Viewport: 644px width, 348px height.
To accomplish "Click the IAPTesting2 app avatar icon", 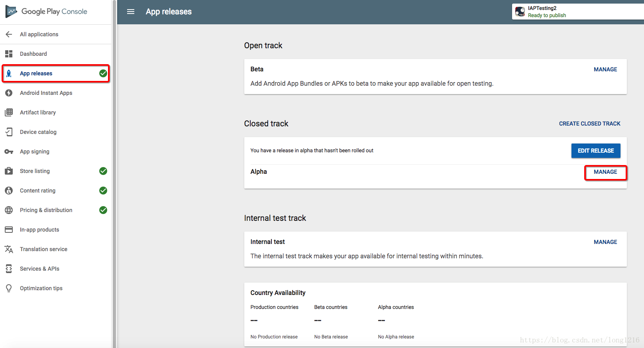I will [x=520, y=12].
